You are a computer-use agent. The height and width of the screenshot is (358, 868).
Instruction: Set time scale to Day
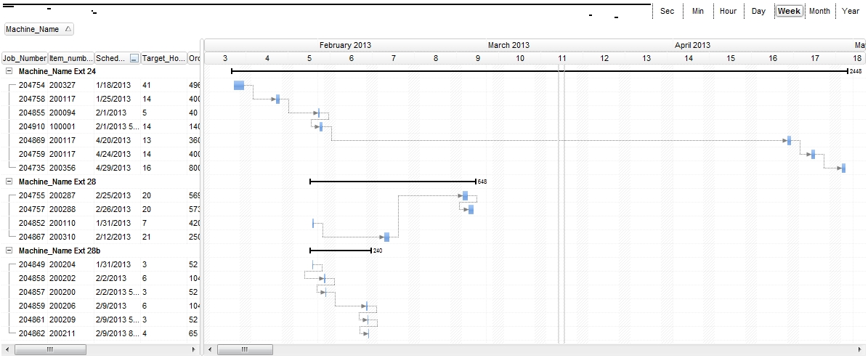[x=758, y=11]
